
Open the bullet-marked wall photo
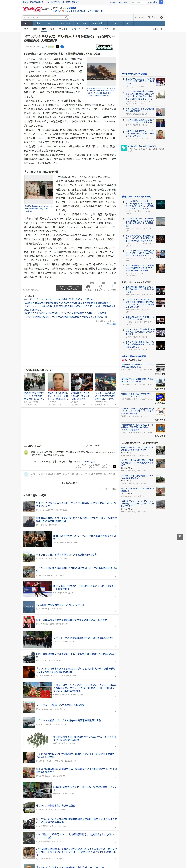pyautogui.click(x=39, y=189)
